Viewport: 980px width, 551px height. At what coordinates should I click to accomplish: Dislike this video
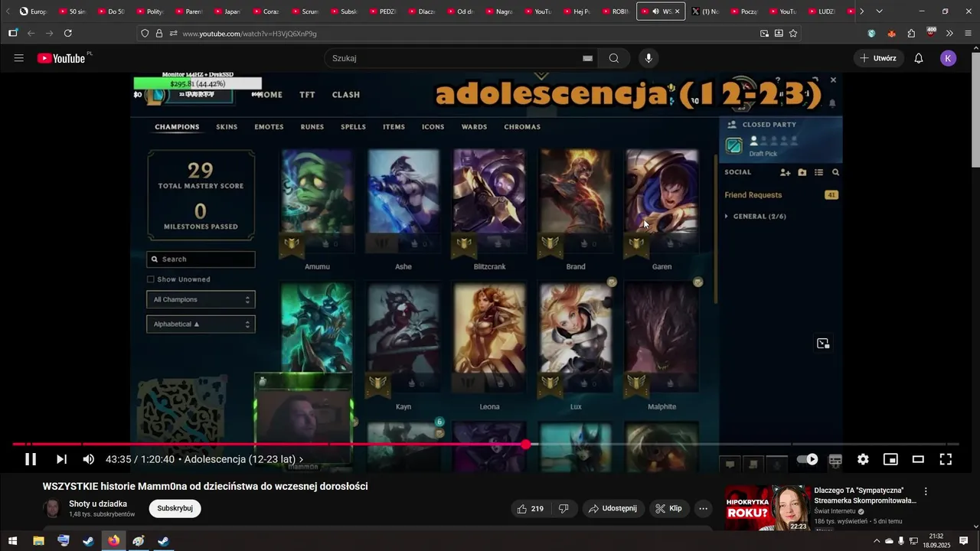pyautogui.click(x=563, y=508)
